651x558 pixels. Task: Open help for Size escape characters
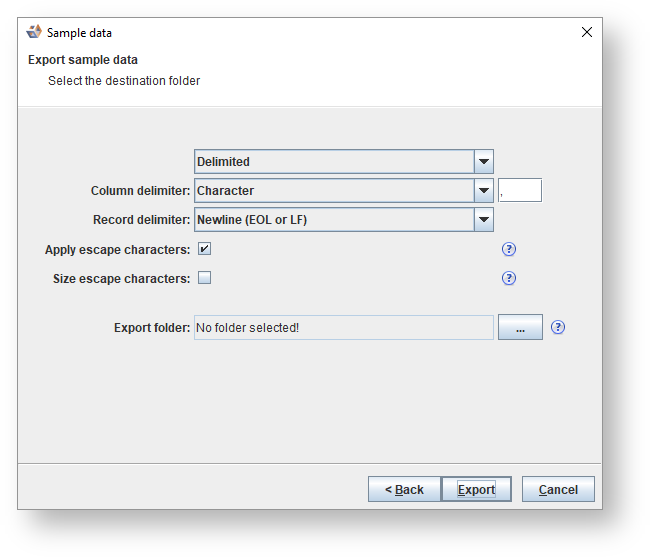point(509,279)
